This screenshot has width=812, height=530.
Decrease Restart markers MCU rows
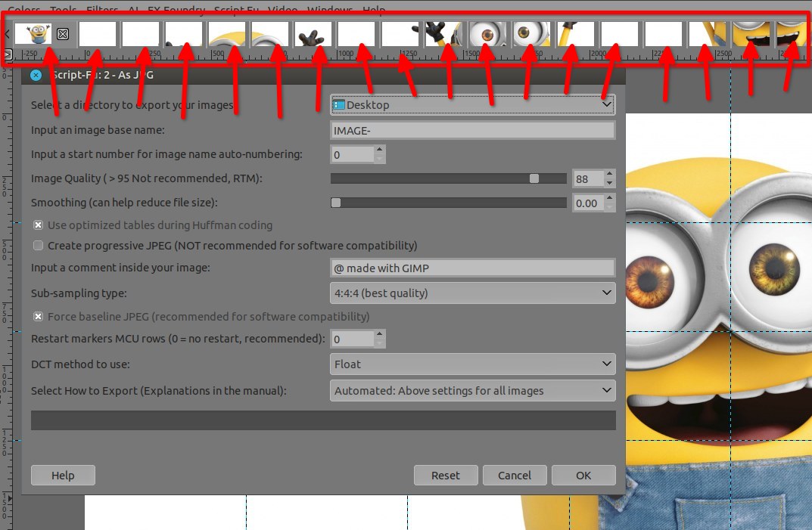pyautogui.click(x=380, y=344)
